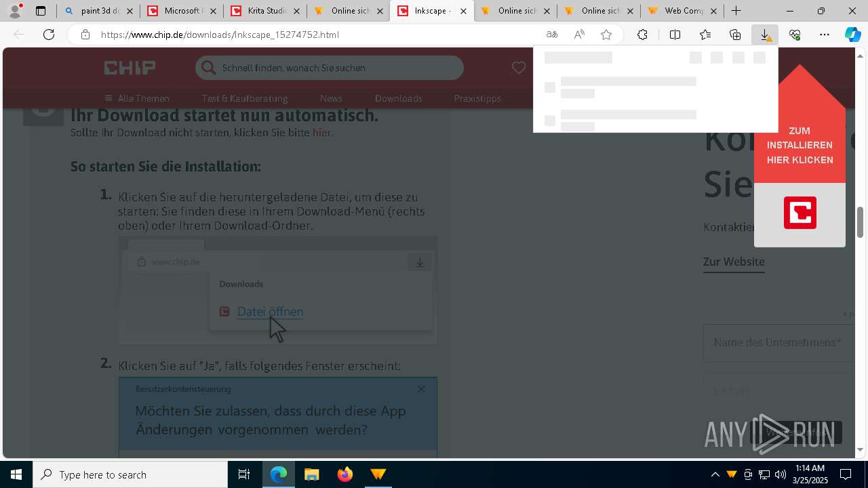Open Praxistipps section
This screenshot has width=868, height=488.
coord(477,98)
